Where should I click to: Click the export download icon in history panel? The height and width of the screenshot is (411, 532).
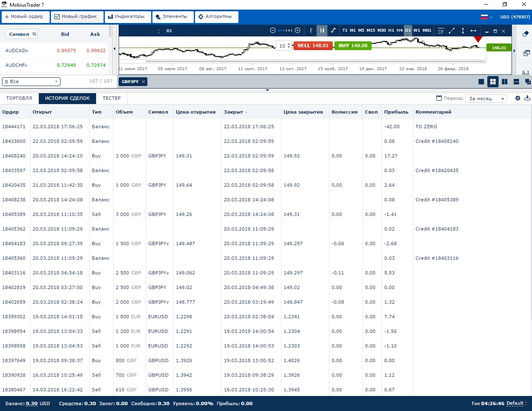click(527, 98)
